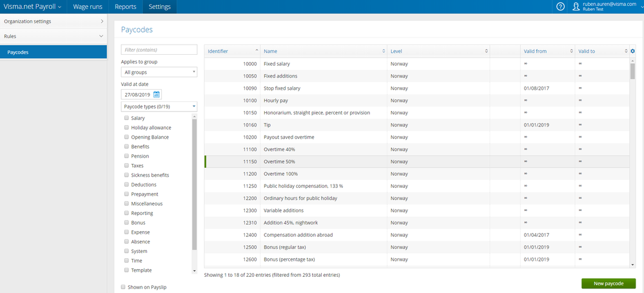Select Bonus (percentage tax) row
Screen dimensions: 644x293
tap(416, 259)
